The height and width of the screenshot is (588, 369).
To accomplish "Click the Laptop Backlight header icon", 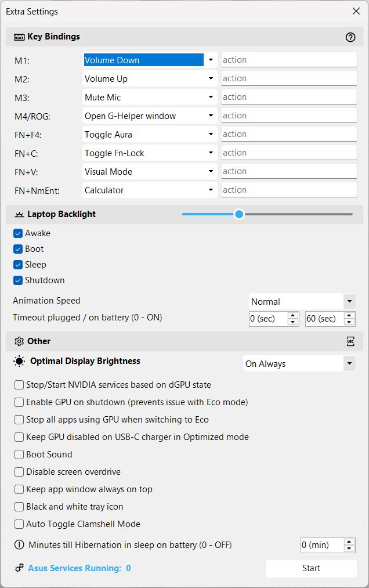I will [19, 214].
